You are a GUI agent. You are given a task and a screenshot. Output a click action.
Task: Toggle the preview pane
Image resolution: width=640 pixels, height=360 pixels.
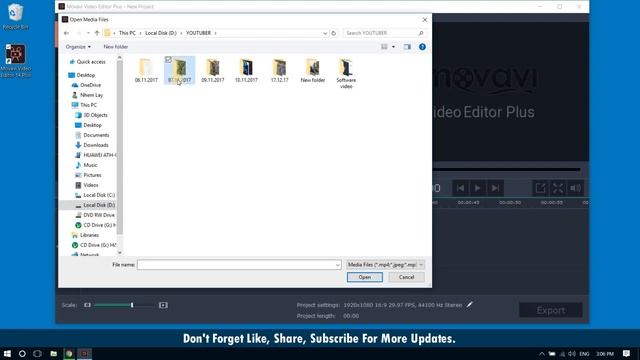tap(407, 47)
